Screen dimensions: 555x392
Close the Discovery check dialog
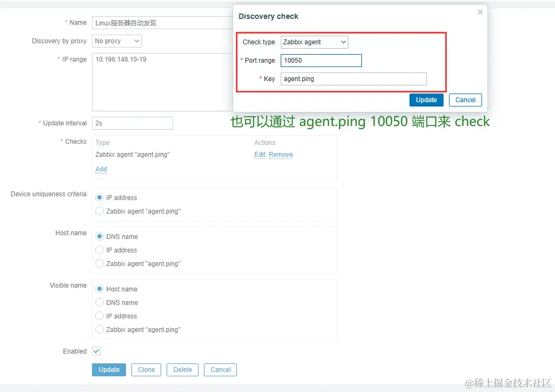pyautogui.click(x=480, y=12)
